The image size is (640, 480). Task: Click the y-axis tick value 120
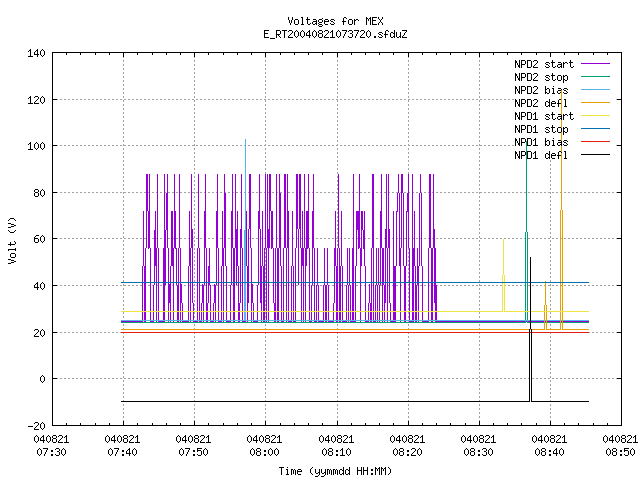(x=36, y=100)
